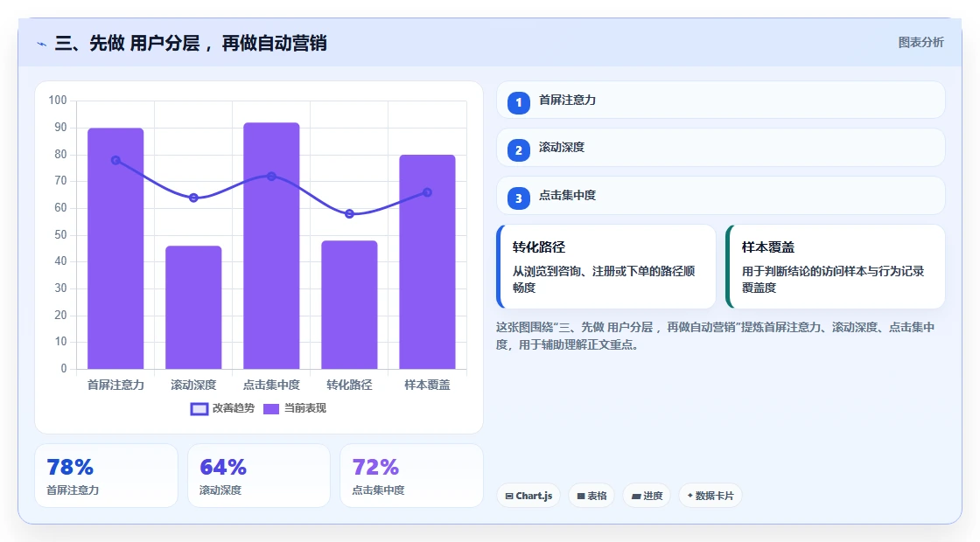
Task: Click the trend line point above 首屏注意力
Action: pyautogui.click(x=115, y=161)
